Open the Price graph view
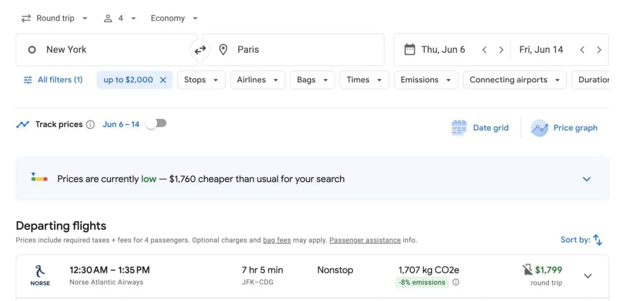The image size is (644, 301). coord(564,128)
